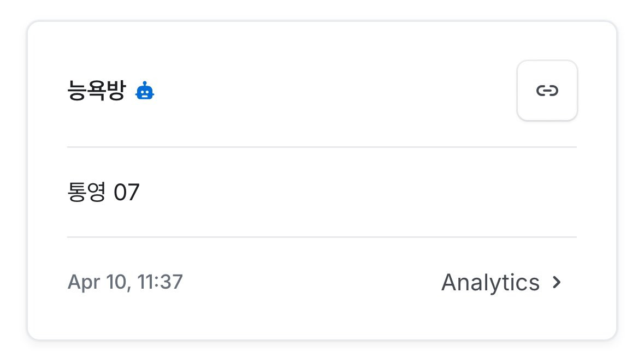Click the number 07 in the message
644x364 pixels.
[x=126, y=192]
